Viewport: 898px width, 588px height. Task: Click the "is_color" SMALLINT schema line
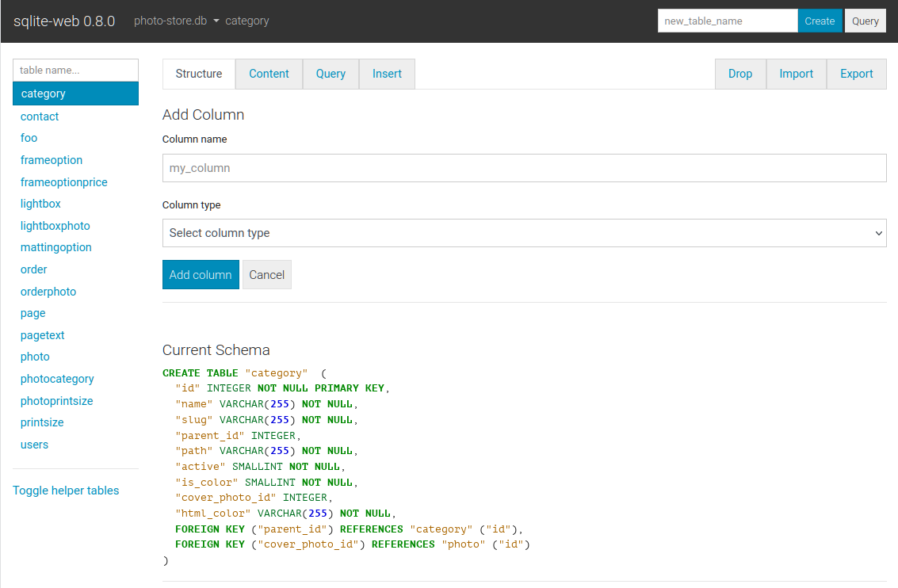(x=266, y=483)
